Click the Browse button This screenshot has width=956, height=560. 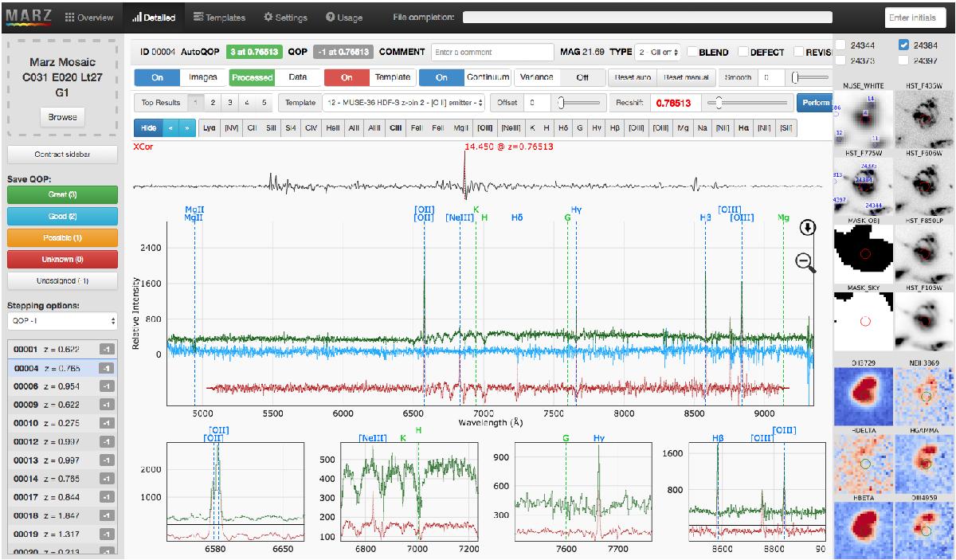point(62,117)
